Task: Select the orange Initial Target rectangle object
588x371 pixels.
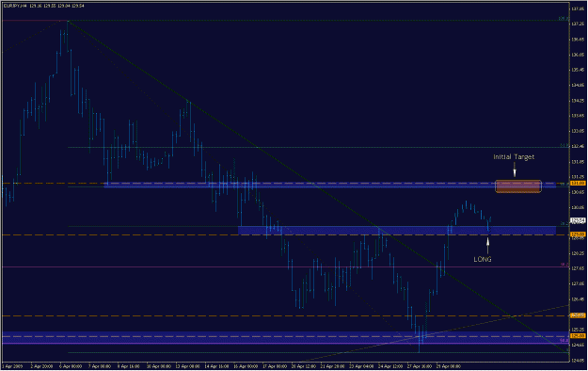Action: 518,186
